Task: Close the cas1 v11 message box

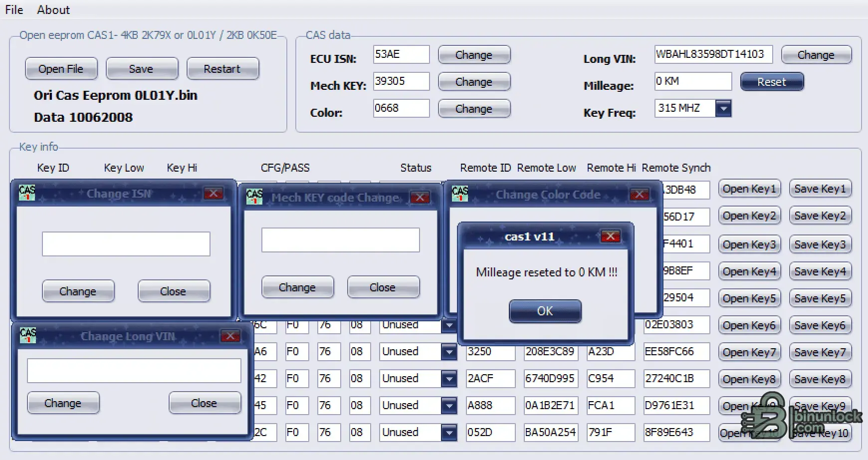Action: pos(610,236)
